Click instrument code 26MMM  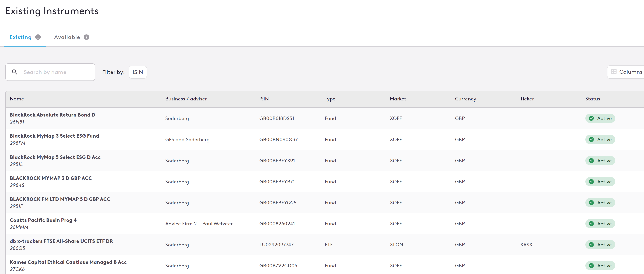(19, 227)
